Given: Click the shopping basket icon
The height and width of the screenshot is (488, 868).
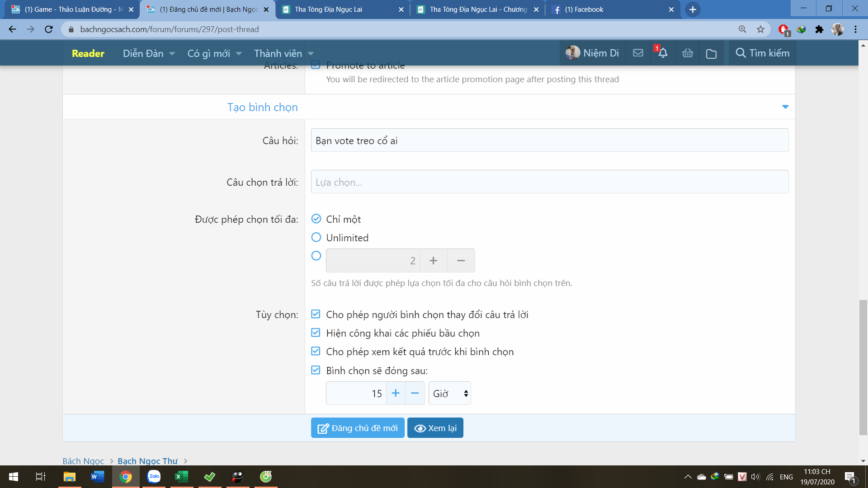Looking at the screenshot, I should tap(687, 53).
